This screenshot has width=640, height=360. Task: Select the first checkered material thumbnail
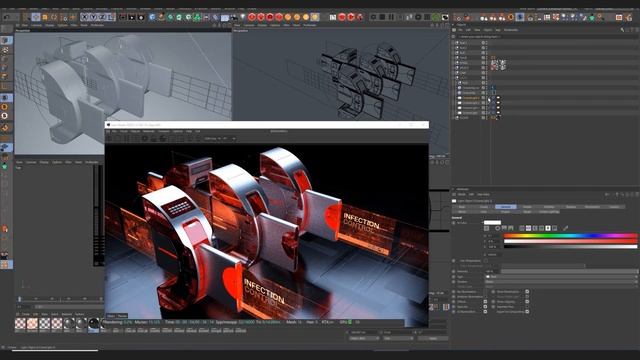click(20, 324)
